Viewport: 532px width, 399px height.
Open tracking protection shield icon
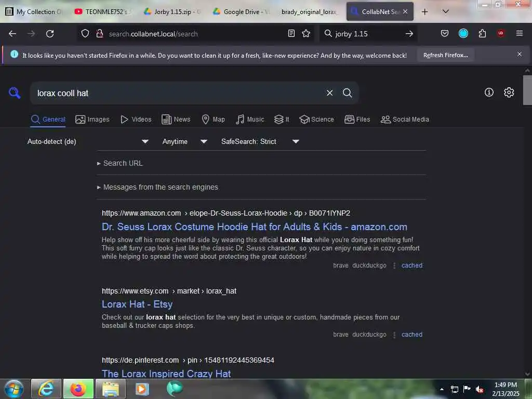pyautogui.click(x=85, y=34)
